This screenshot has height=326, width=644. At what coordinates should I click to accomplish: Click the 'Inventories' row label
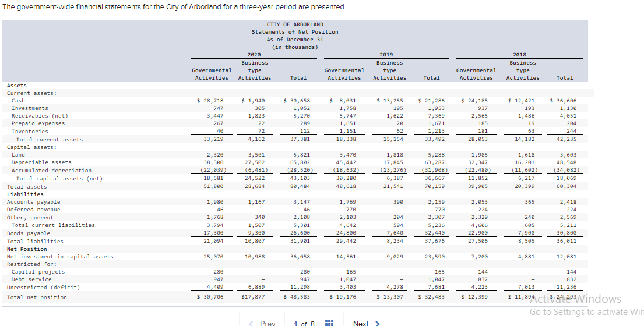30,131
